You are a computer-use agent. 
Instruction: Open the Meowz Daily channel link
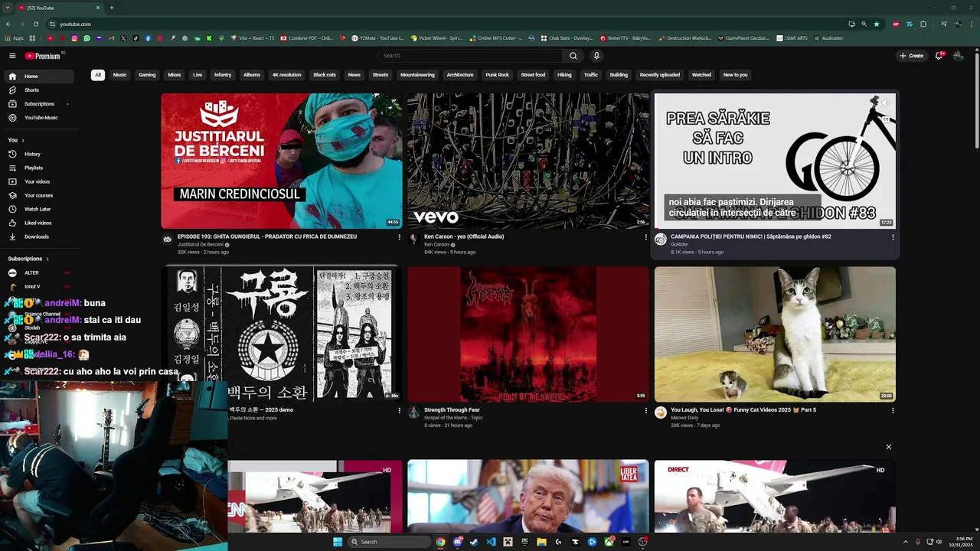pyautogui.click(x=684, y=418)
